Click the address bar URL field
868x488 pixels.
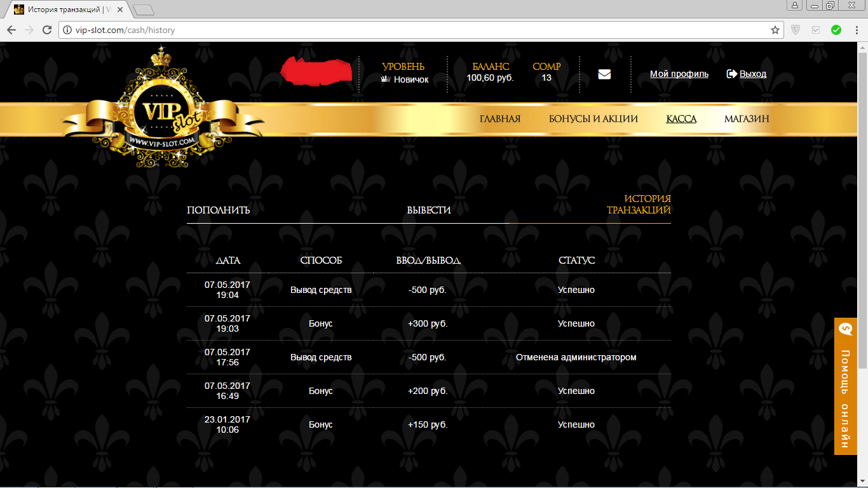pos(413,30)
